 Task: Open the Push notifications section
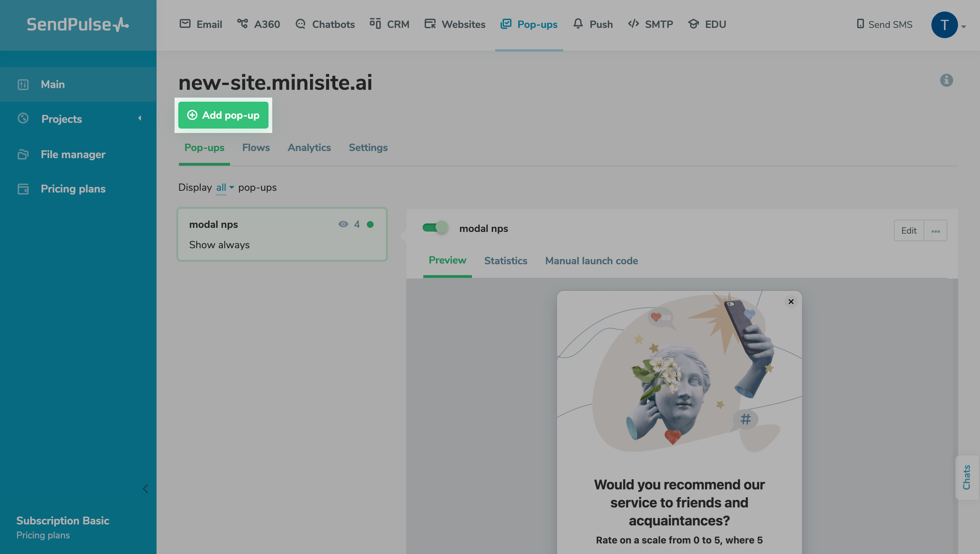click(x=592, y=24)
